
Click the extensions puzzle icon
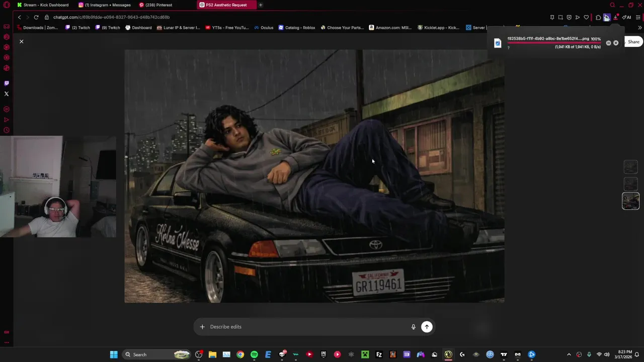pos(598,17)
